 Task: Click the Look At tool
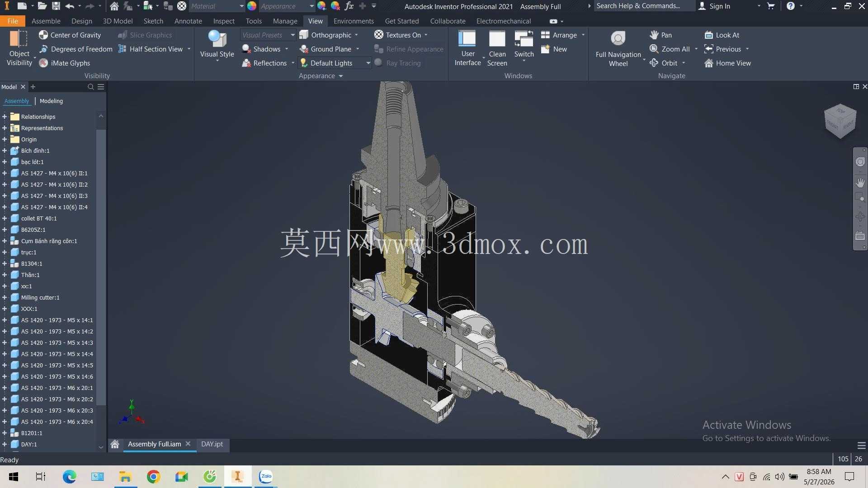[722, 35]
